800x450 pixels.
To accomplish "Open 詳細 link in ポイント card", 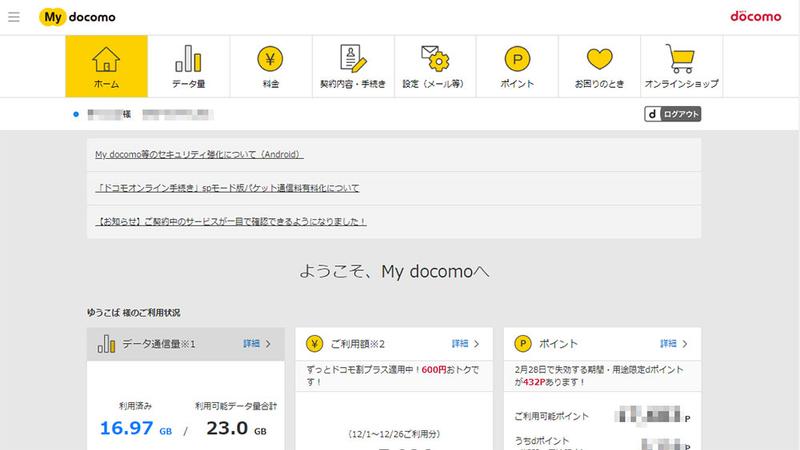I will (668, 344).
